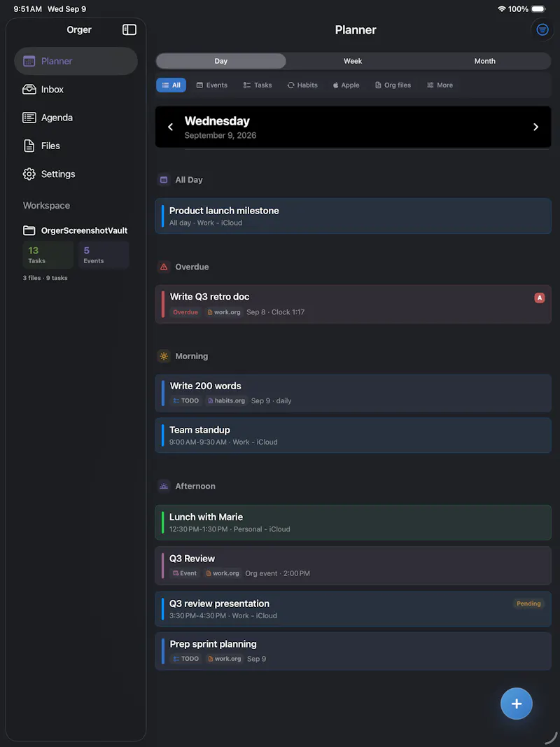560x747 pixels.
Task: Click work.org tag on Q3 retro doc
Action: 224,312
